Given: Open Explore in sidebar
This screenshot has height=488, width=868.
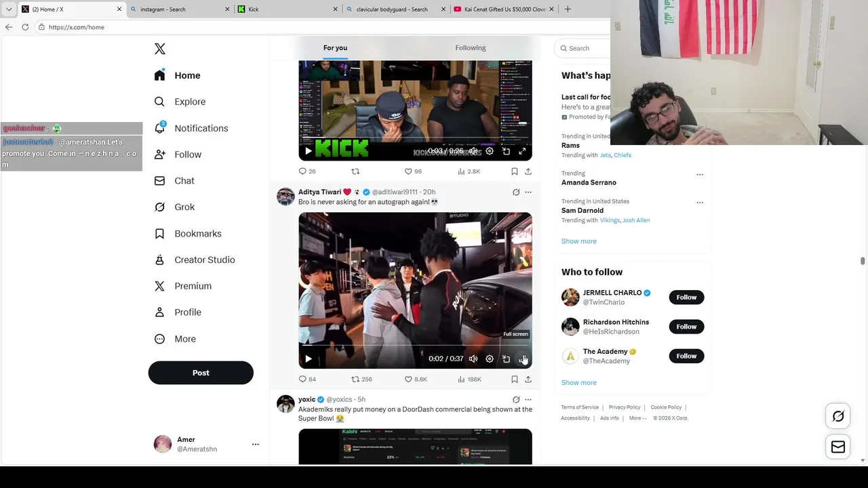Looking at the screenshot, I should pos(180,102).
